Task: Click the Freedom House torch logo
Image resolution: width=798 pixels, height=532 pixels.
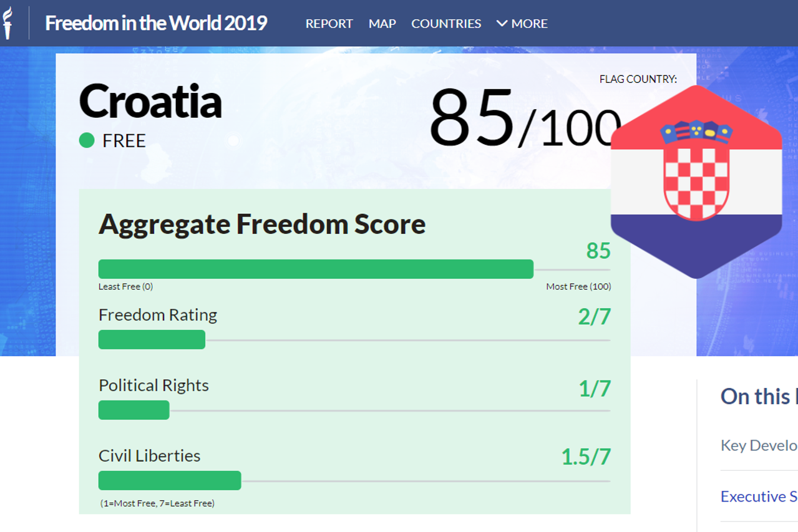Action: pos(8,23)
